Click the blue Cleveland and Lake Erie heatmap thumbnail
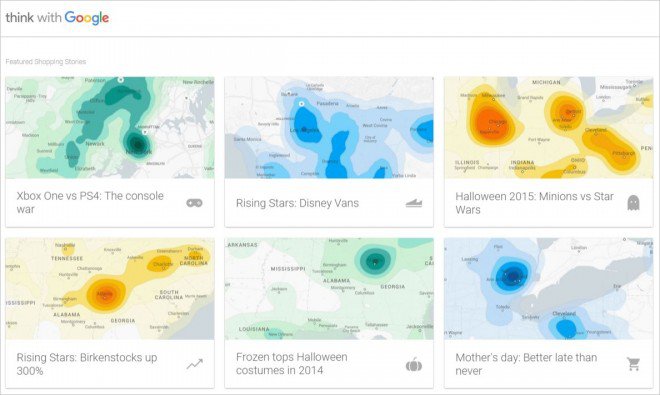Screen dimensions: 660x395 click(x=548, y=289)
